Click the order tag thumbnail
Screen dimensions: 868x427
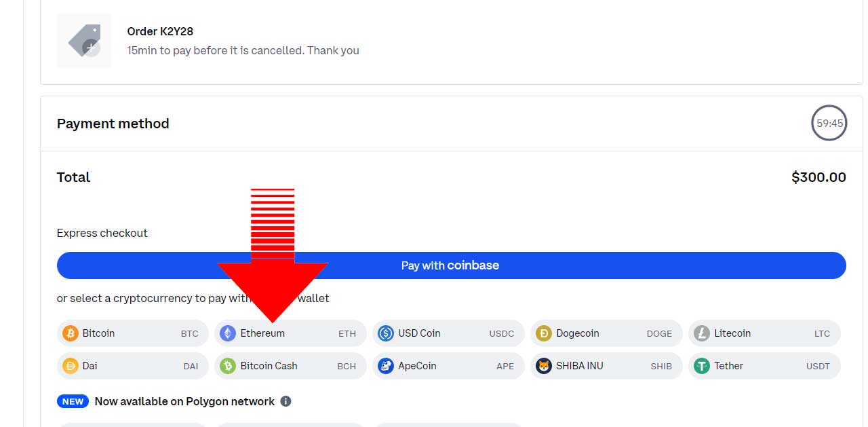pos(84,41)
